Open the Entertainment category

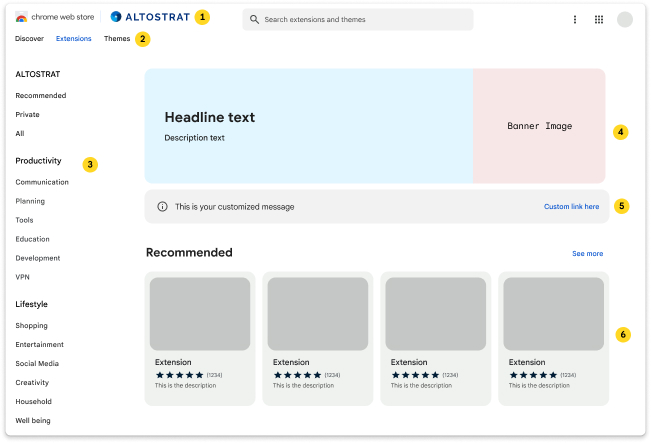tap(39, 345)
